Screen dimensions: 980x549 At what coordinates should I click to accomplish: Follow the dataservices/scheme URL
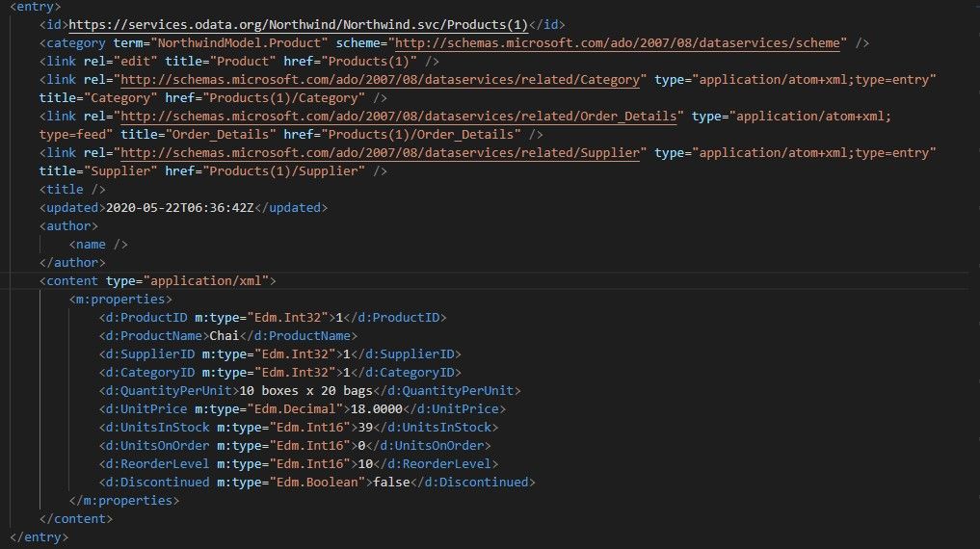[x=618, y=43]
